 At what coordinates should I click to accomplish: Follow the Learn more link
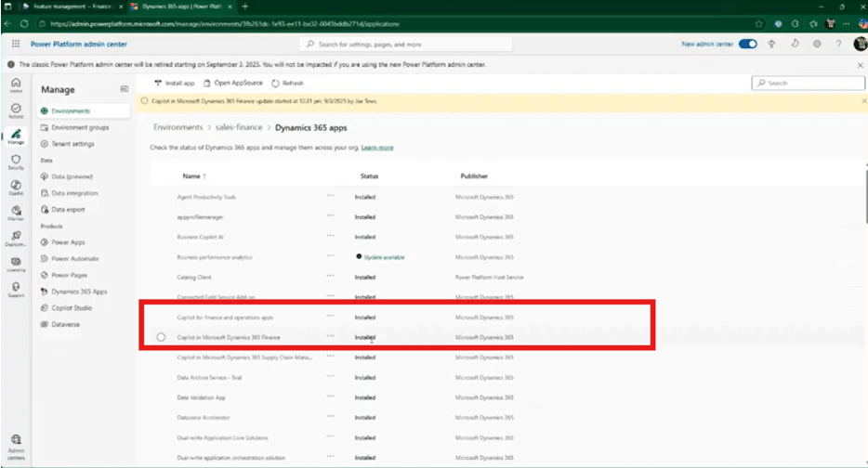(x=377, y=148)
